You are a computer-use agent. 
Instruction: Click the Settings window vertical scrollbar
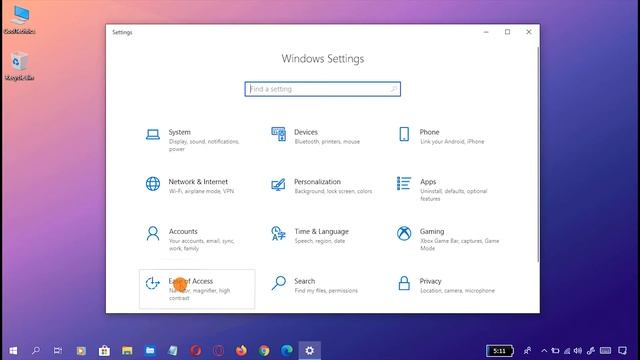(538, 155)
